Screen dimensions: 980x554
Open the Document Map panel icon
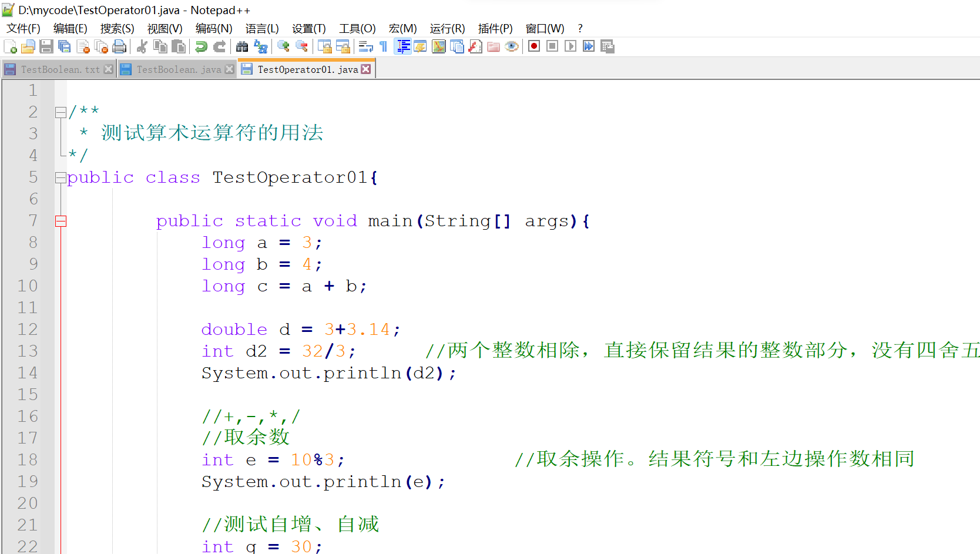click(439, 46)
